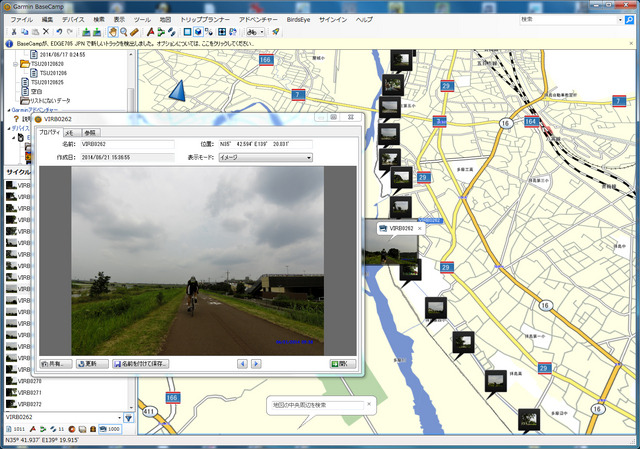
Task: Open the activity profile bicycle dropdown
Action: [256, 32]
